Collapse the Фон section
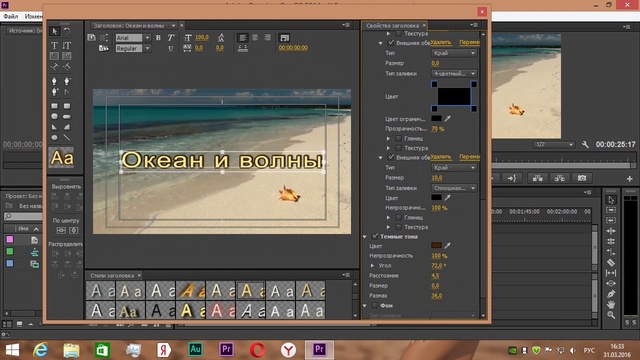 pos(364,306)
